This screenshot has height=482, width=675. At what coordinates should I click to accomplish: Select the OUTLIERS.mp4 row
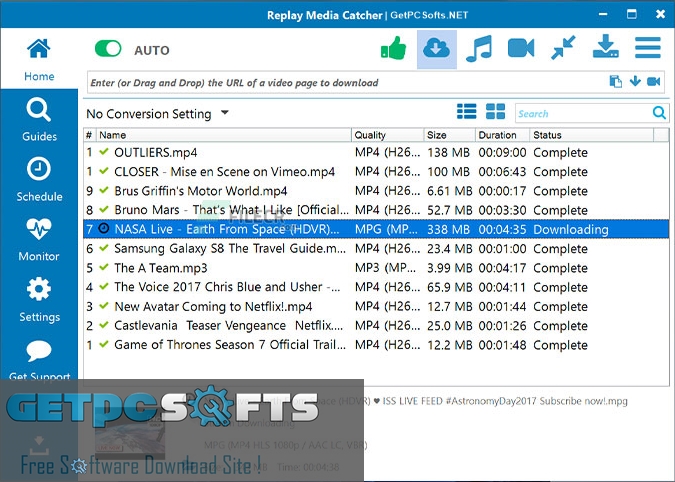pyautogui.click(x=376, y=152)
